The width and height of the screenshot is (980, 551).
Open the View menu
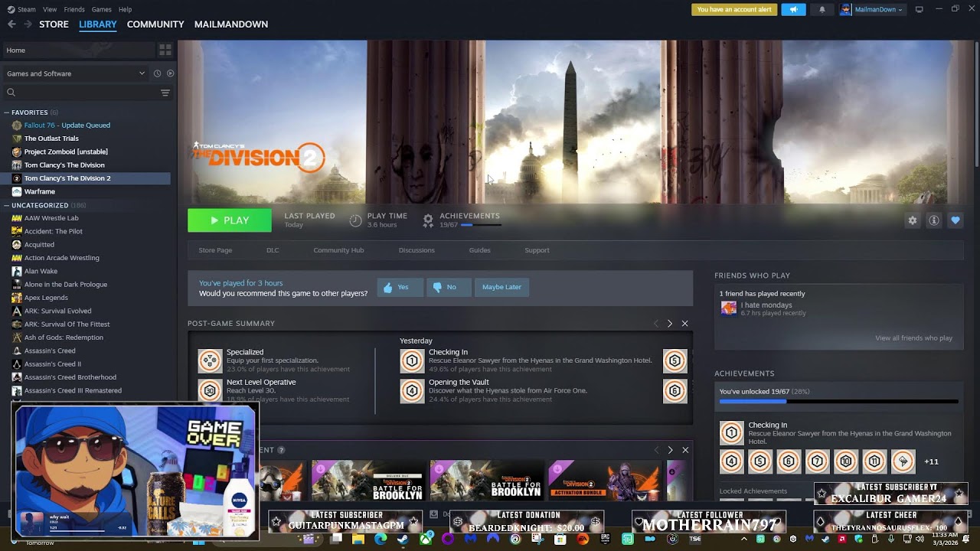click(x=50, y=9)
